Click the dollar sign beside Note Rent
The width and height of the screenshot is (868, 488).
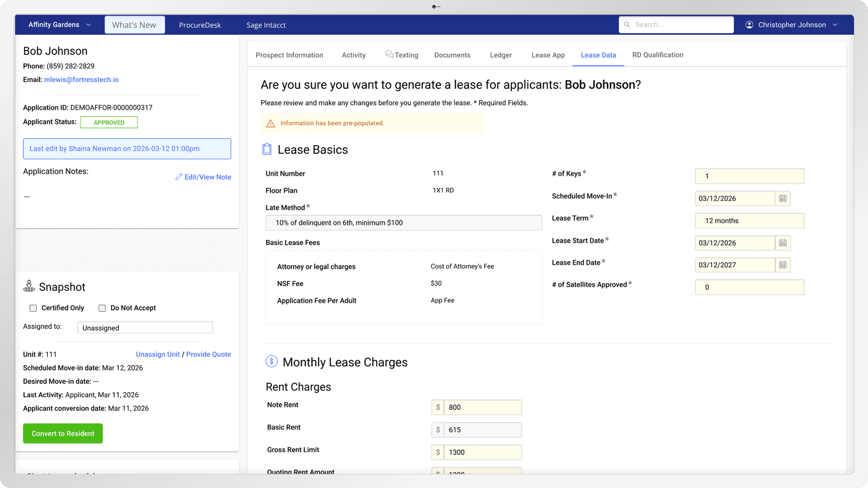[438, 408]
